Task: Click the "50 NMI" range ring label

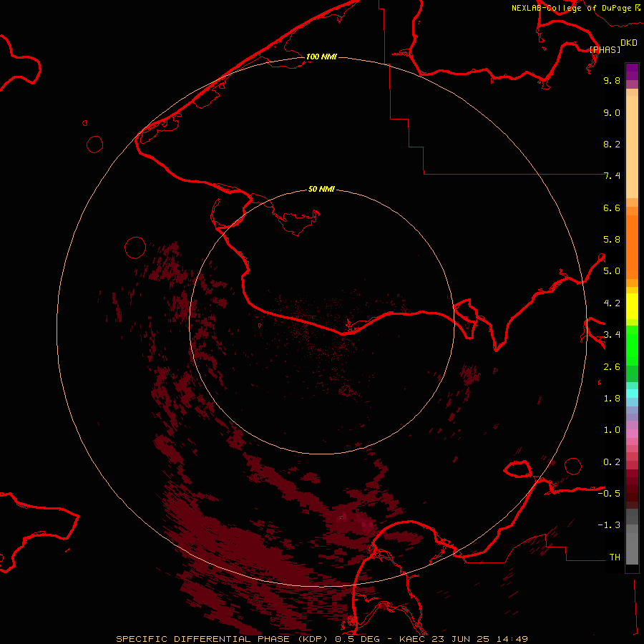Action: [x=321, y=189]
